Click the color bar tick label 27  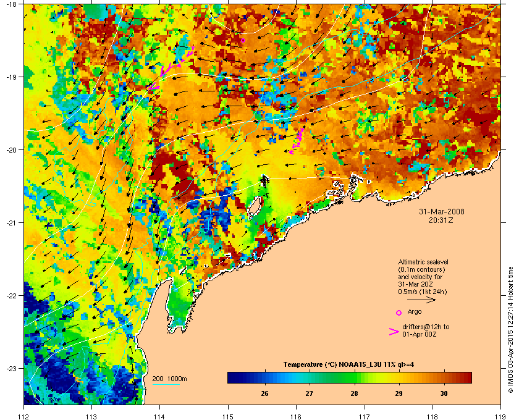pos(309,393)
